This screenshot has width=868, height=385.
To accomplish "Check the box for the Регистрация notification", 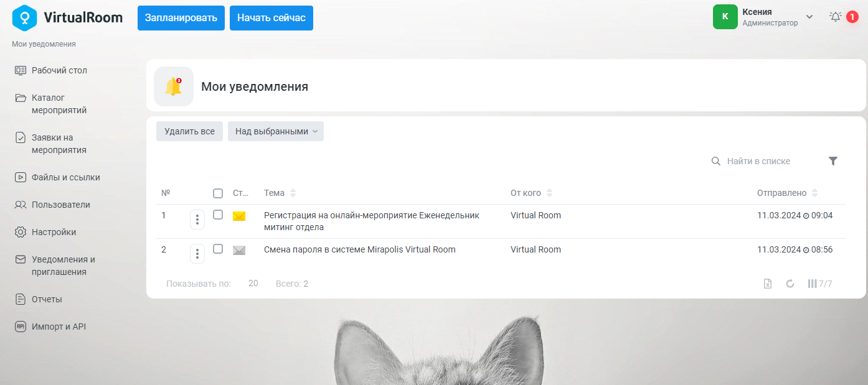I will click(x=218, y=215).
